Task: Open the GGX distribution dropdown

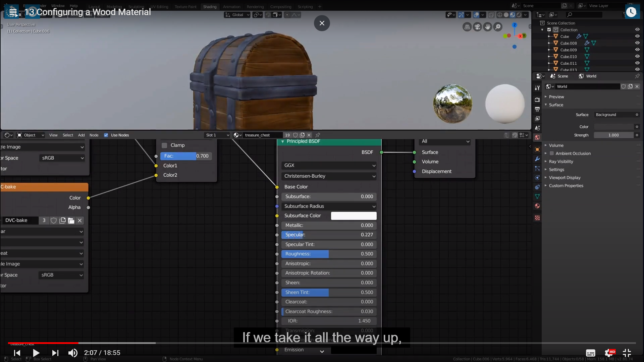Action: click(329, 165)
